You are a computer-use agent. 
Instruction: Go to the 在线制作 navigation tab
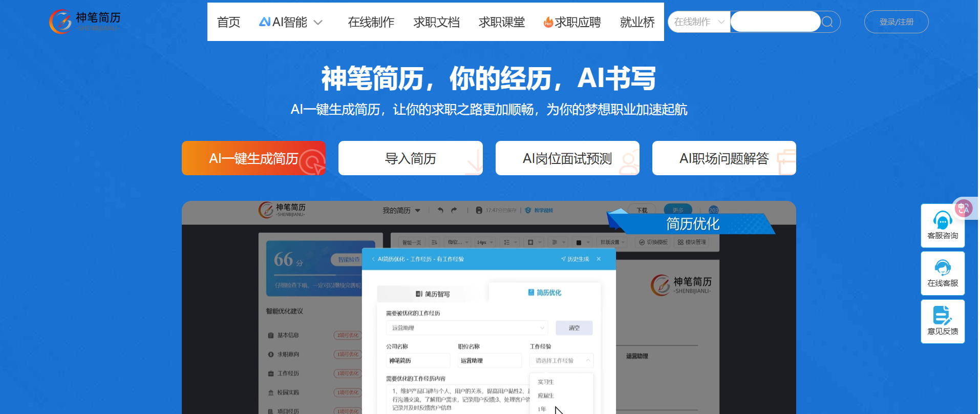pyautogui.click(x=371, y=22)
